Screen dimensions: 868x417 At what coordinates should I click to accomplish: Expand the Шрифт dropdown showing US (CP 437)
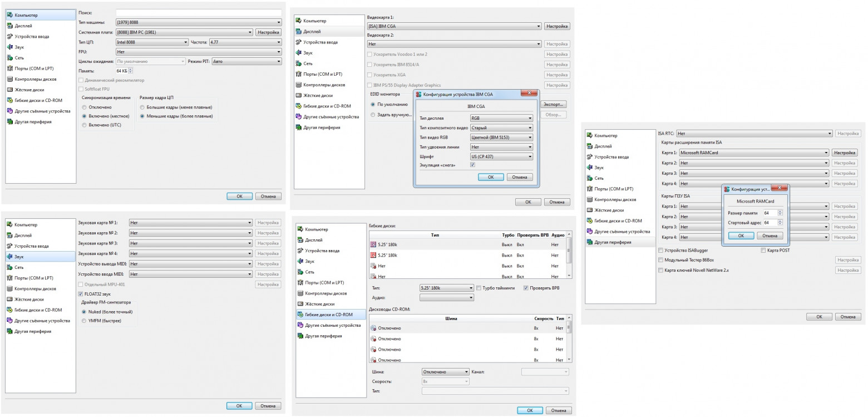click(501, 156)
